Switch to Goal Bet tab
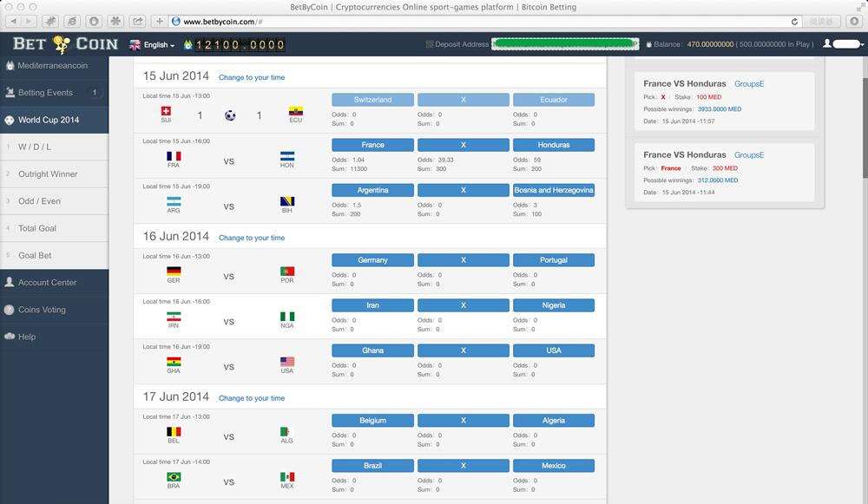 [x=54, y=255]
